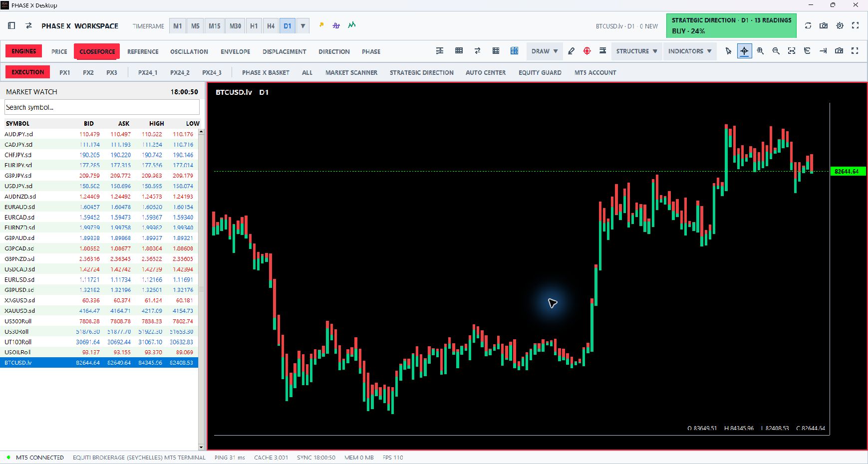
Task: Click the refresh icon in top header
Action: coord(808,25)
